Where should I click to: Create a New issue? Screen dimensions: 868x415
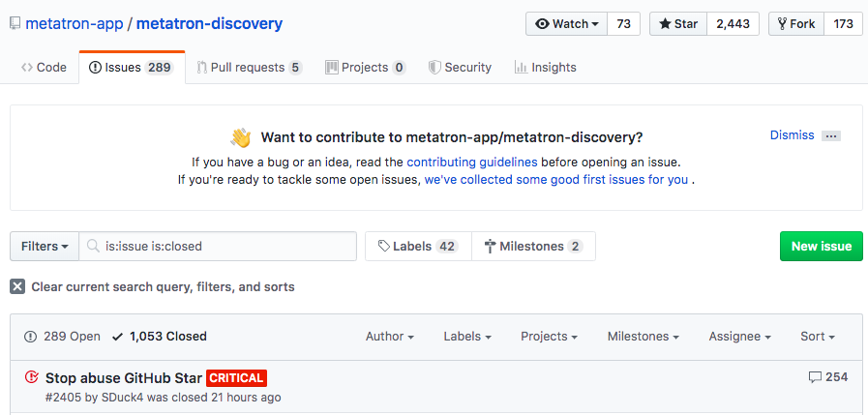click(822, 247)
